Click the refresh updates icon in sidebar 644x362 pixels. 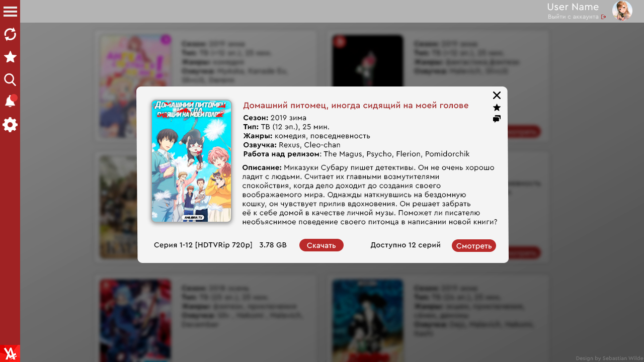click(10, 34)
